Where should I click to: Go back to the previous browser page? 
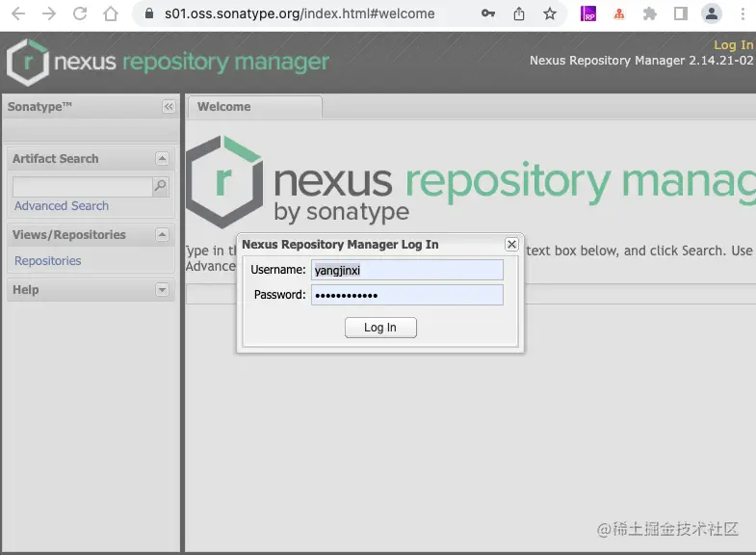tap(18, 13)
